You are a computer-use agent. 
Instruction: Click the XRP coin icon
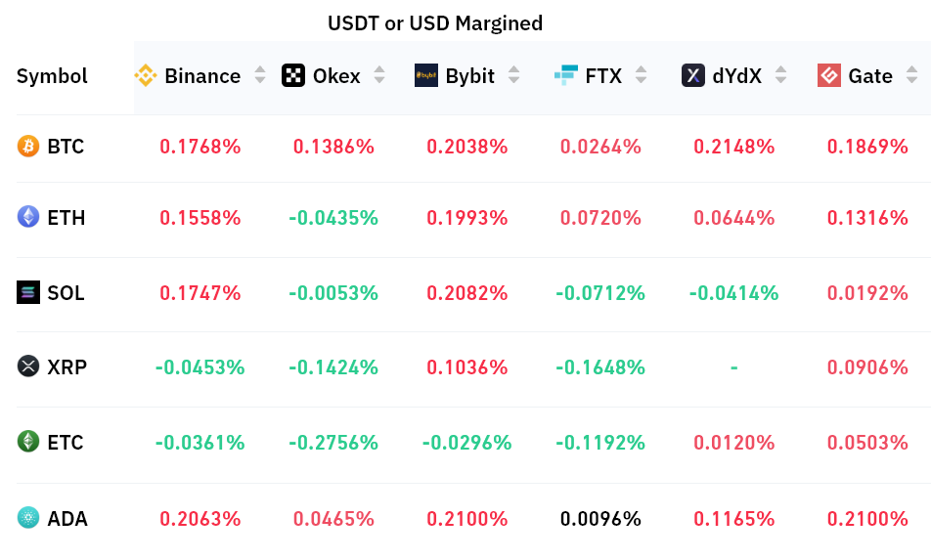coord(28,366)
